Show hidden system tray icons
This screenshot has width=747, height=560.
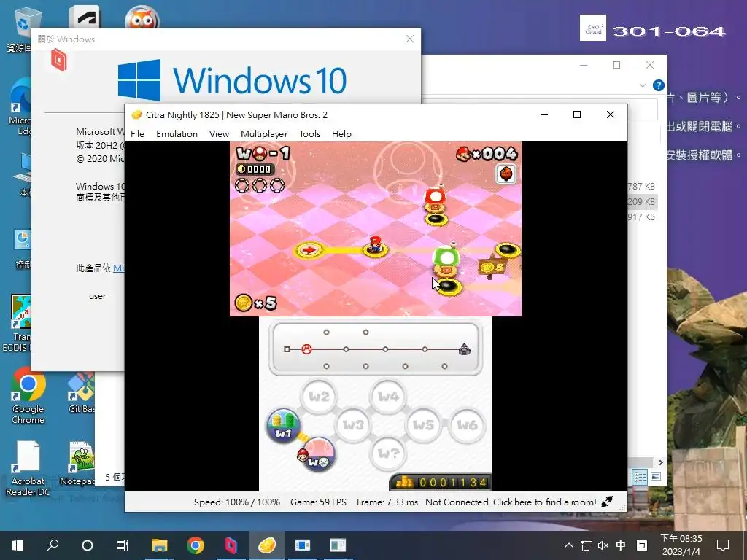(569, 545)
